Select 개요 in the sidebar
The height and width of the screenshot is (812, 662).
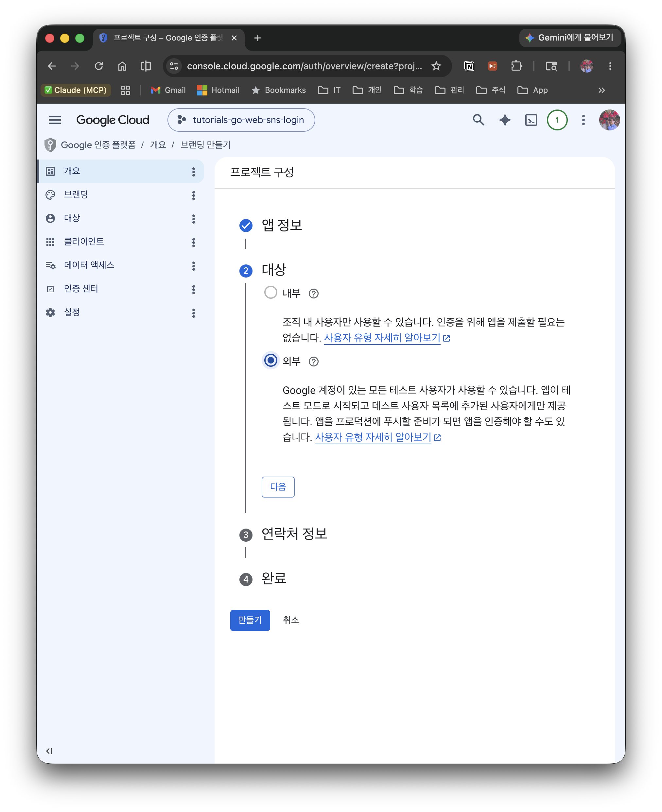(120, 172)
